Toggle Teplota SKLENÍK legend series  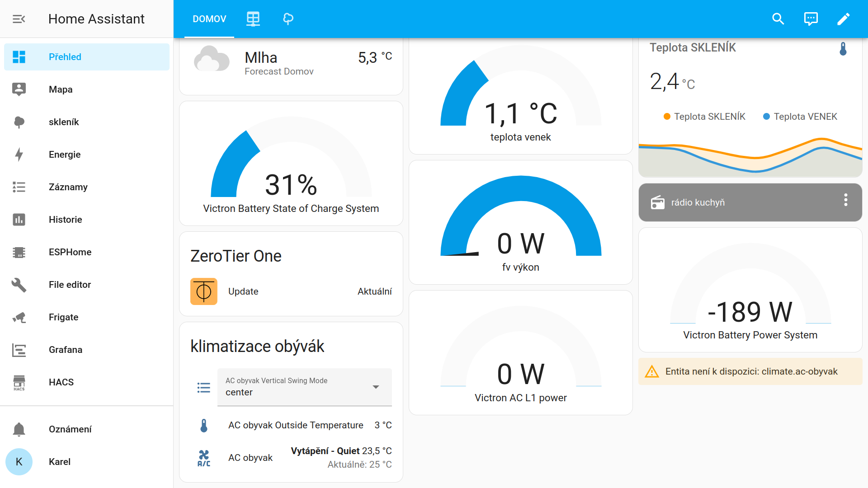(704, 117)
